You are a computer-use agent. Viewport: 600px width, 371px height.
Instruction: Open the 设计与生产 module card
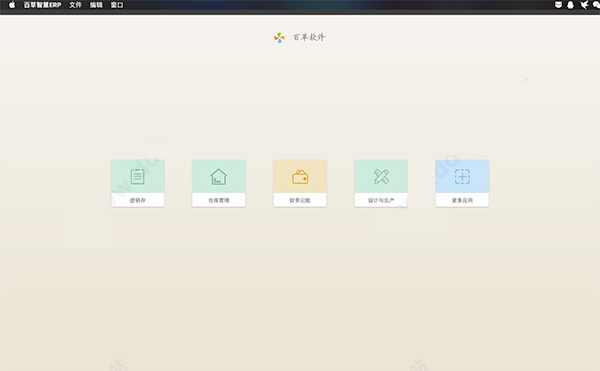tap(381, 184)
